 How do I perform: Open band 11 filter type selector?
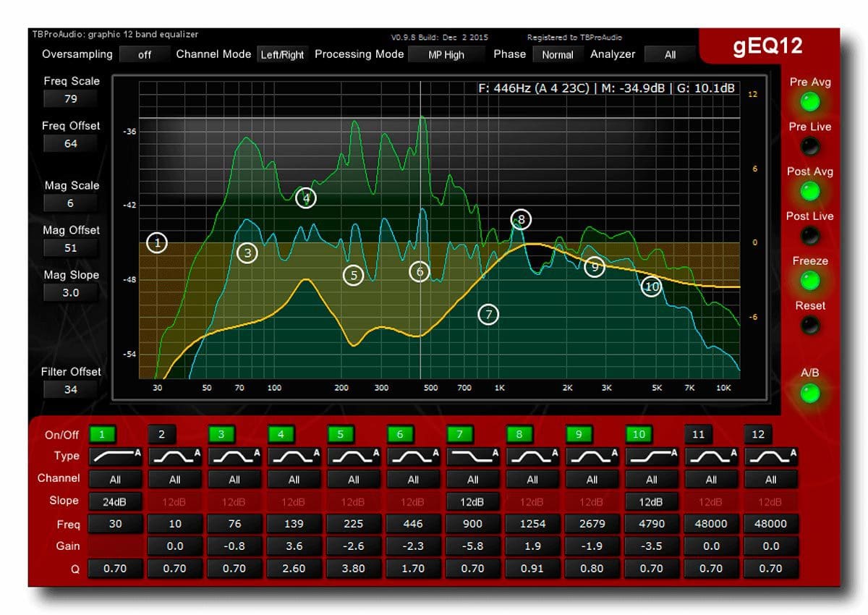point(711,456)
